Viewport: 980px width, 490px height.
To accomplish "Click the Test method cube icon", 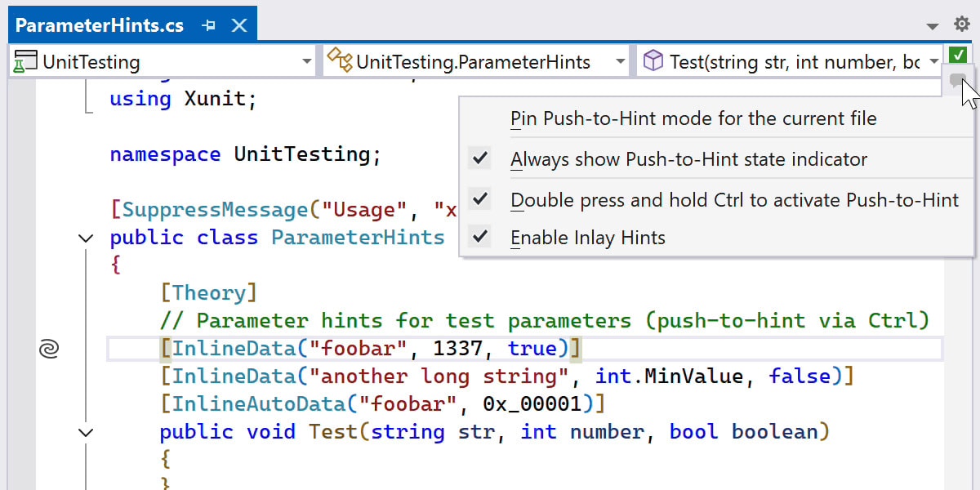I will (x=653, y=61).
